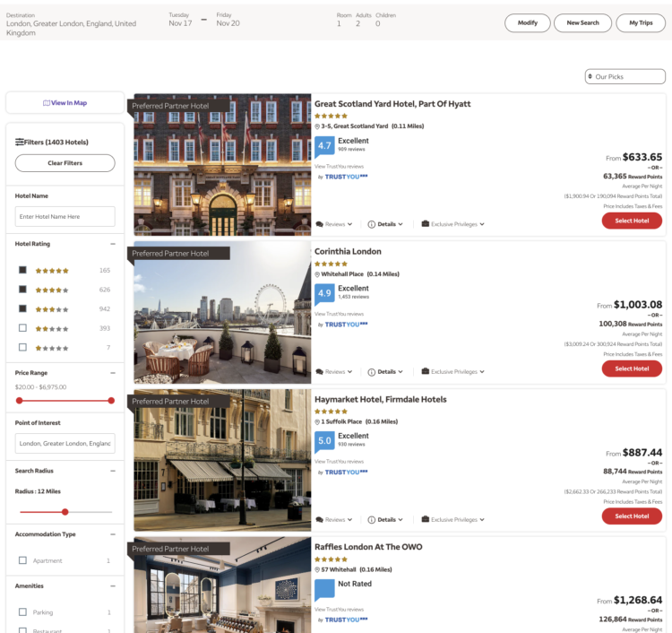Click the sort arrows icon in Our Picks
672x633 pixels.
[590, 77]
